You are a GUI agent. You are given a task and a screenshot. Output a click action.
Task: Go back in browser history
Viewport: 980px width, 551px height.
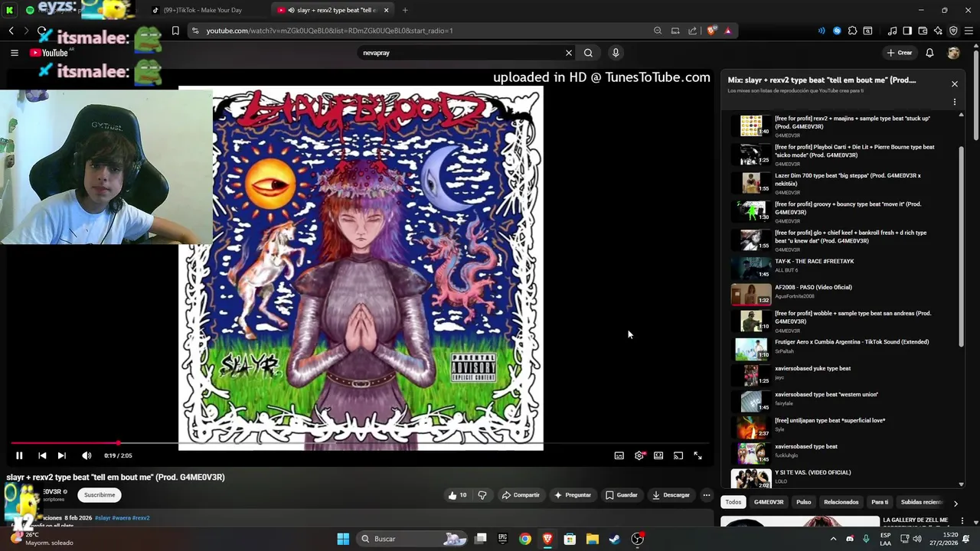click(11, 31)
